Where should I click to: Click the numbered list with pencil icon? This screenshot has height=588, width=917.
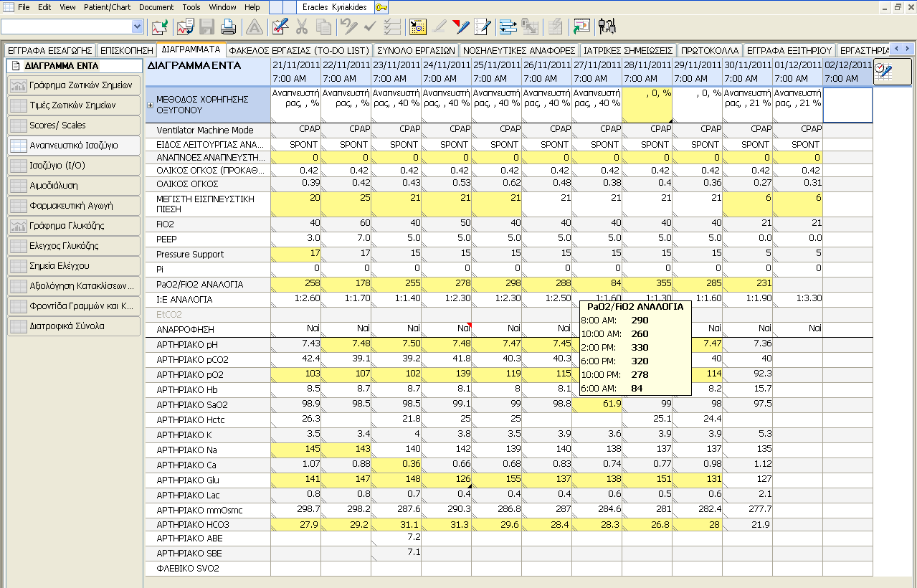[483, 27]
